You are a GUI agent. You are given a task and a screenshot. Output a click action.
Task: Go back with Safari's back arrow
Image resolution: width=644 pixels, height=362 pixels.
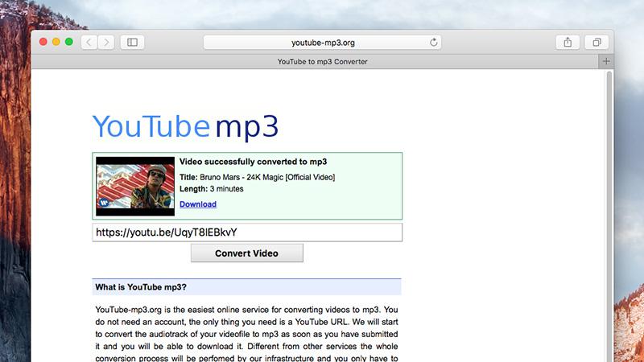[x=89, y=43]
